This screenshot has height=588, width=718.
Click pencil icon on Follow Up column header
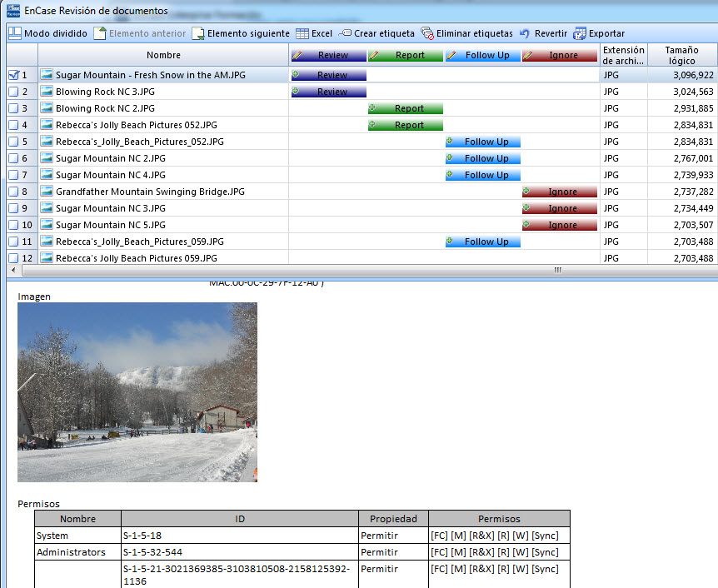tap(451, 56)
